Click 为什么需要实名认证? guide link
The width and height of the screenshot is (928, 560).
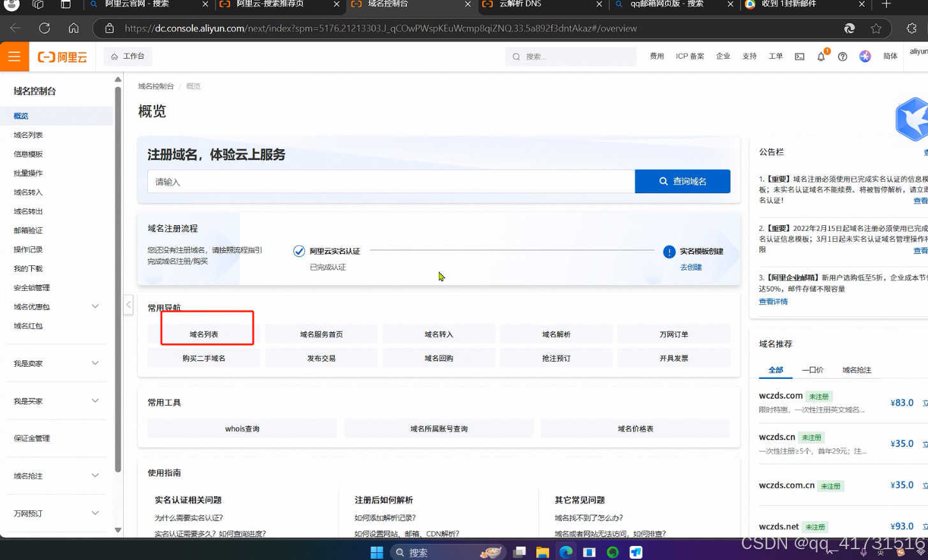pos(189,518)
